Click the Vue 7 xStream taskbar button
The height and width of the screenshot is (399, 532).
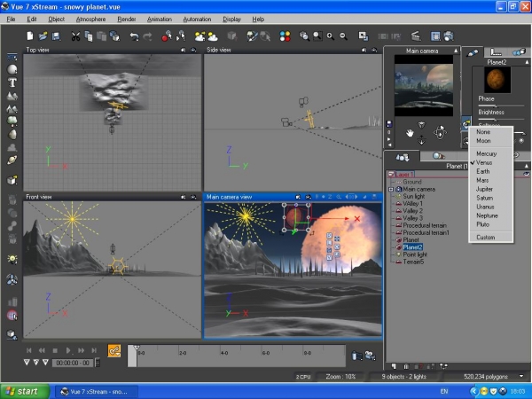point(97,392)
